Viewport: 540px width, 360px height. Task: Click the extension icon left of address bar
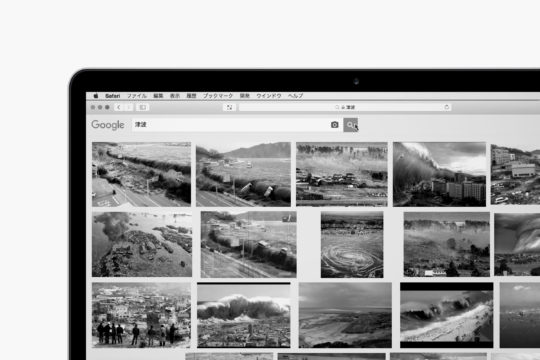229,107
